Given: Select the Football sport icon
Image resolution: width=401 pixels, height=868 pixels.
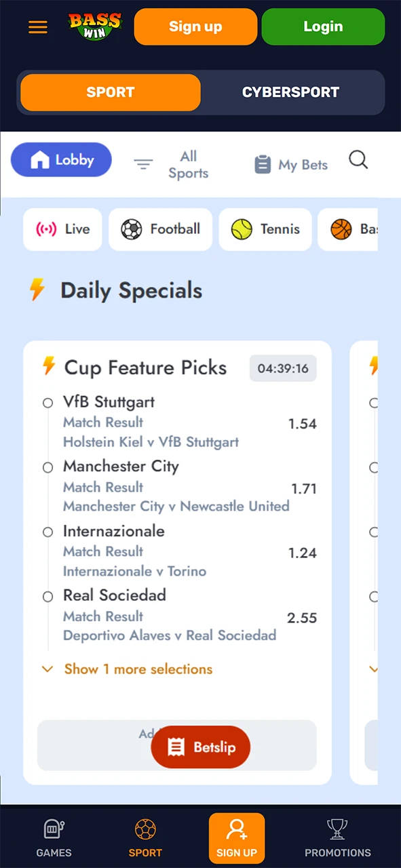Looking at the screenshot, I should 160,229.
